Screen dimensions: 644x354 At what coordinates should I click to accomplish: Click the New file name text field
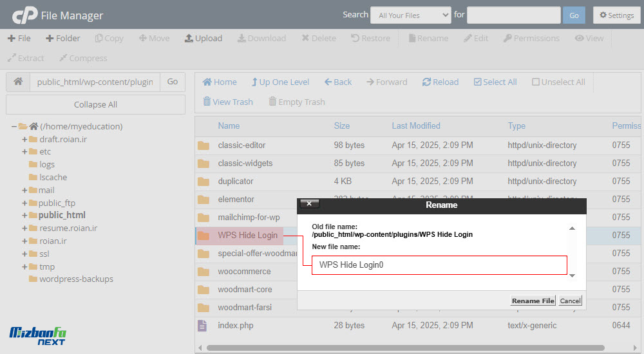point(439,265)
